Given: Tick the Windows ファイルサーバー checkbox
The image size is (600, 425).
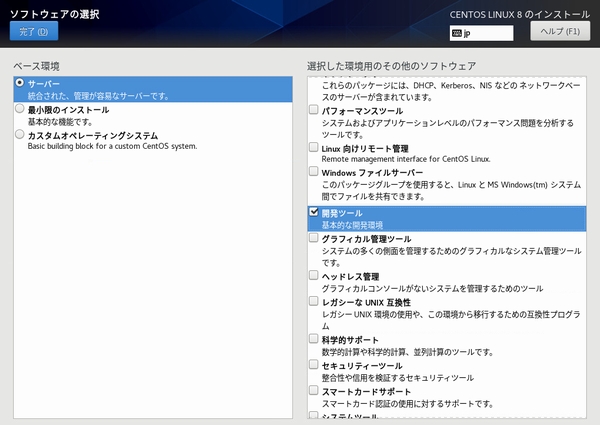Looking at the screenshot, I should (x=313, y=171).
